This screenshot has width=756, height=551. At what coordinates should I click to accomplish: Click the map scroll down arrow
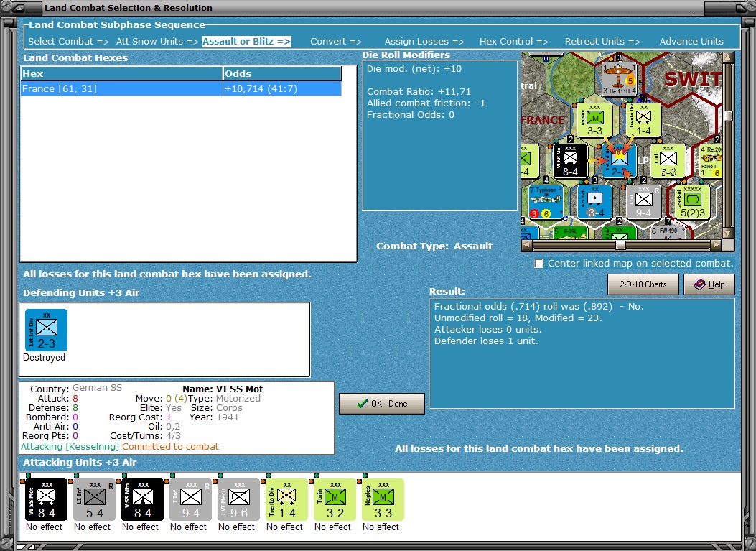[729, 233]
